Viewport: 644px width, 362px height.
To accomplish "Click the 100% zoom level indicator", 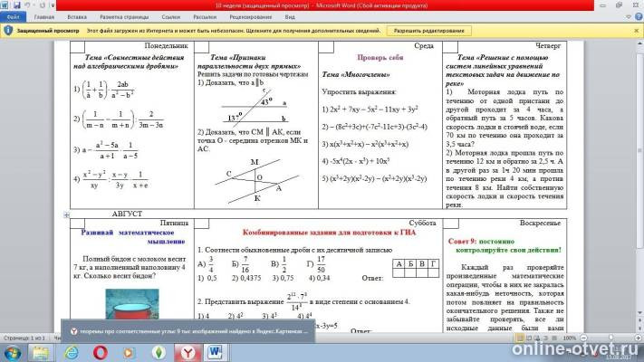I will (569, 338).
